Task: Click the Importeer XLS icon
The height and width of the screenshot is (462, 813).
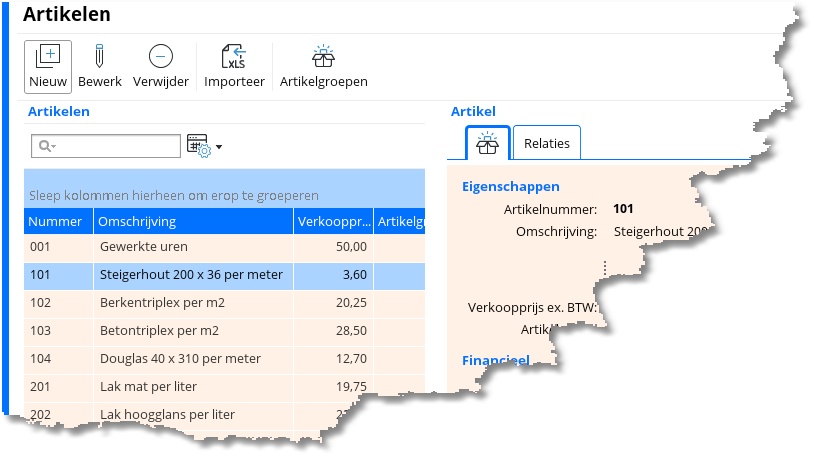Action: [234, 57]
